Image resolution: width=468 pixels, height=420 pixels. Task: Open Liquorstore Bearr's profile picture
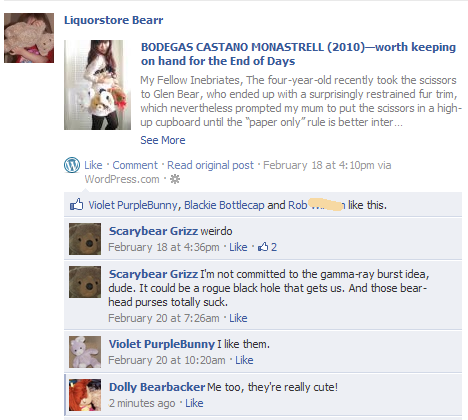tap(29, 38)
